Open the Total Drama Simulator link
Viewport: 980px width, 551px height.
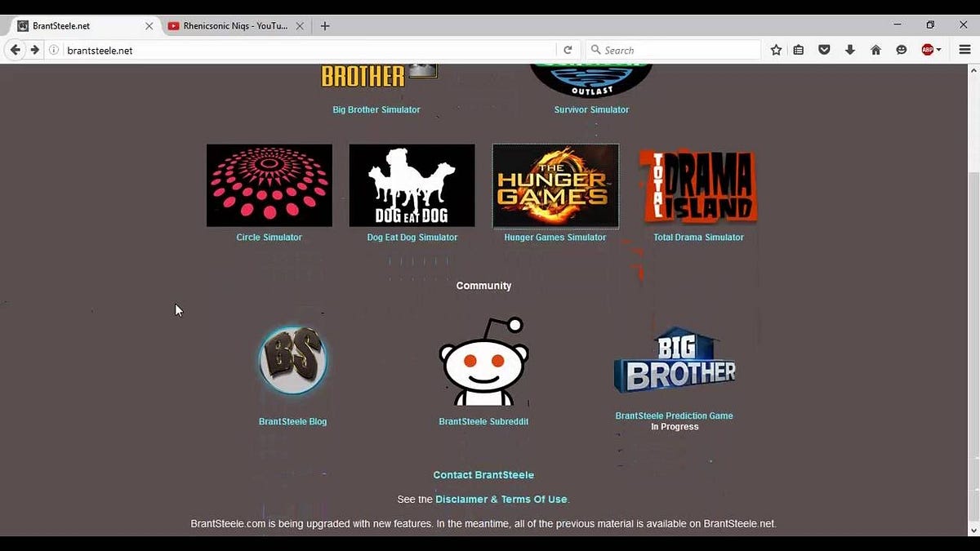[698, 238]
